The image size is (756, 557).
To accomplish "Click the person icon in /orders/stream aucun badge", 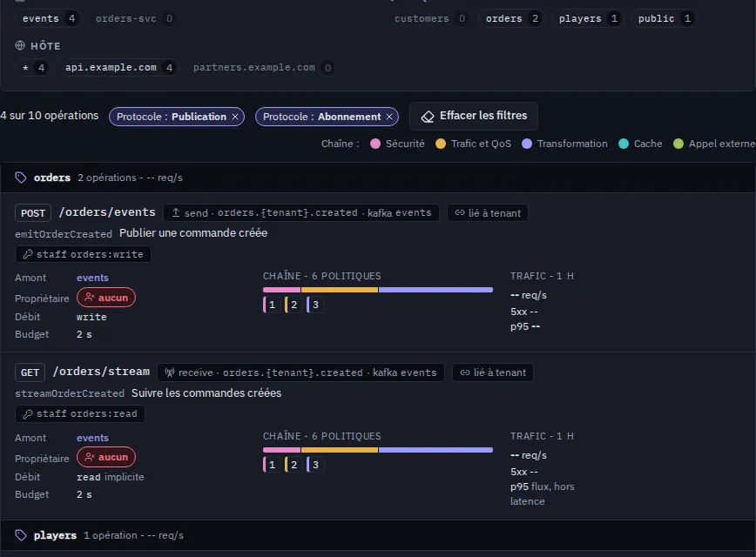I will pos(89,457).
